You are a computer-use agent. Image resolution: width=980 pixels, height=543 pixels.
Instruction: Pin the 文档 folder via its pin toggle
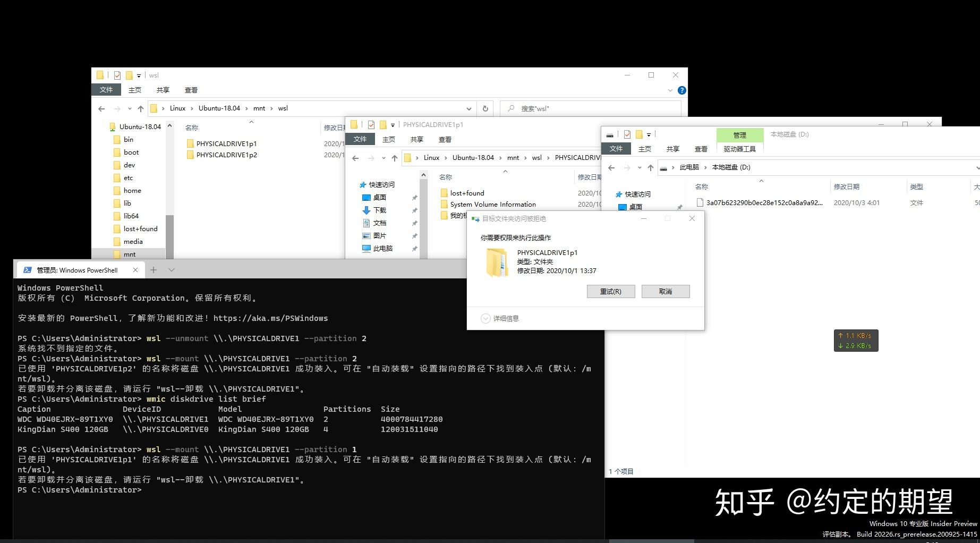point(414,223)
